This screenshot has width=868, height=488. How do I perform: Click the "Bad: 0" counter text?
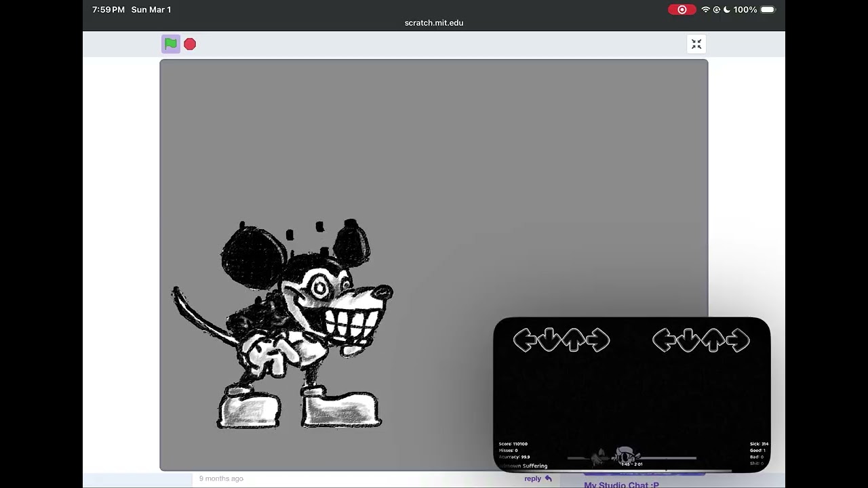pyautogui.click(x=757, y=457)
